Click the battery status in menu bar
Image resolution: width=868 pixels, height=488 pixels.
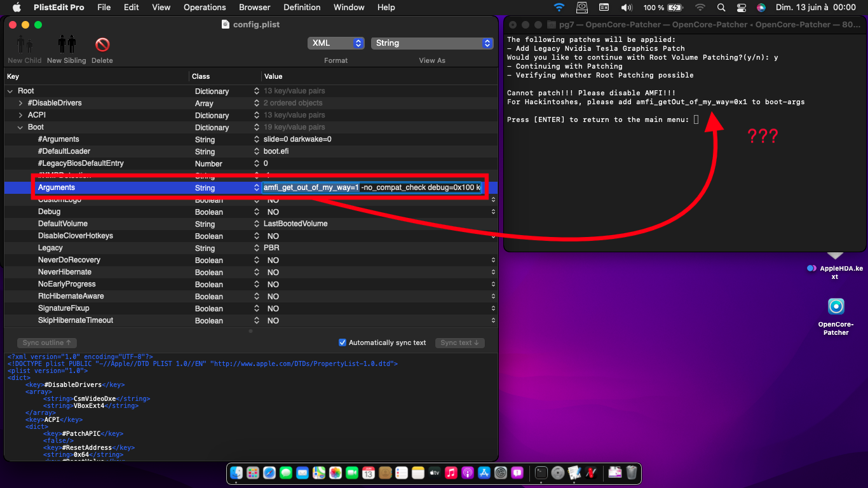(x=662, y=8)
